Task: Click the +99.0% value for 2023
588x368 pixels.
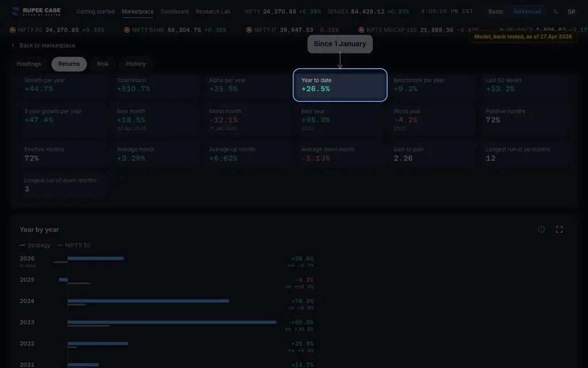Action: [x=302, y=323]
